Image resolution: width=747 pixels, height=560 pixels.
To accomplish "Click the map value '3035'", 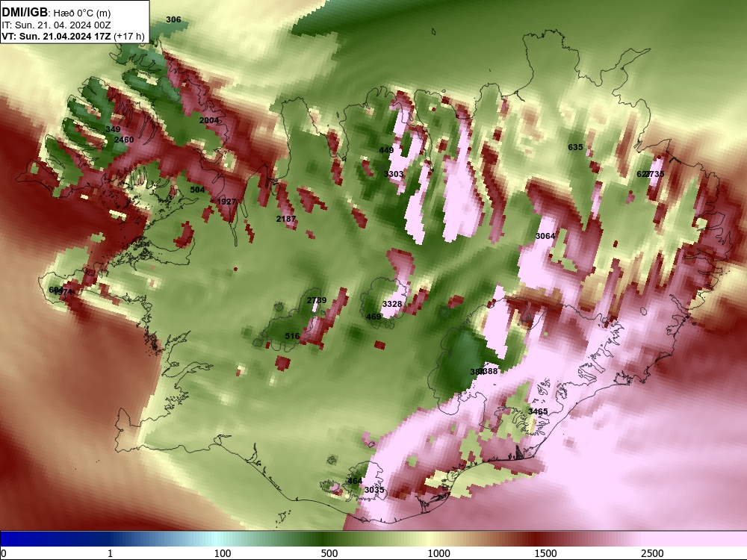I will (x=374, y=490).
